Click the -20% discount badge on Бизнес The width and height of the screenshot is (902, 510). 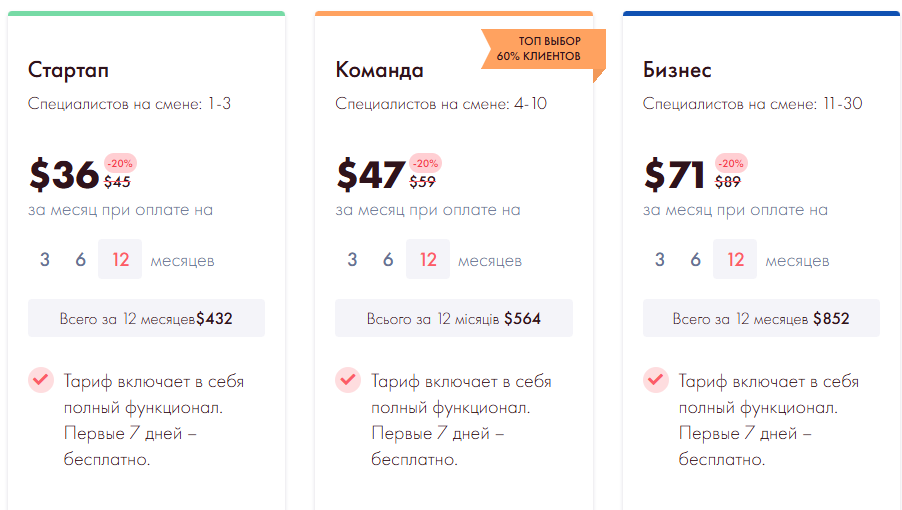(x=731, y=163)
